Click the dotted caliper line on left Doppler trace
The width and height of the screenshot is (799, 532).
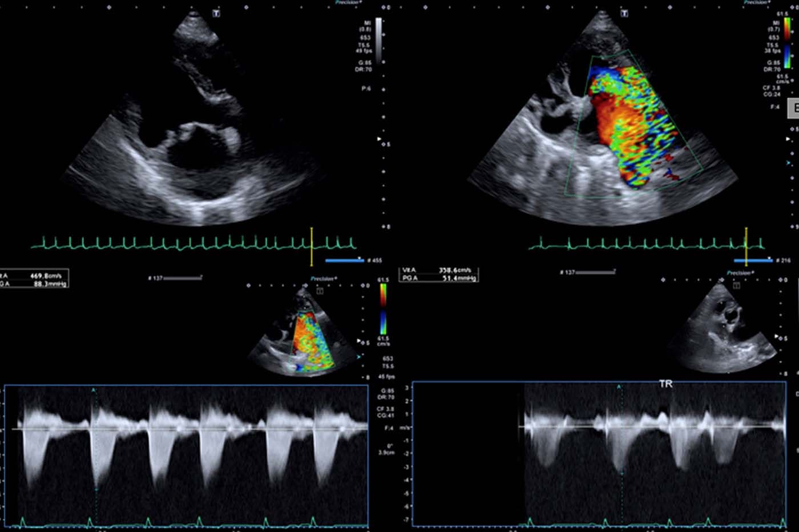click(x=94, y=456)
